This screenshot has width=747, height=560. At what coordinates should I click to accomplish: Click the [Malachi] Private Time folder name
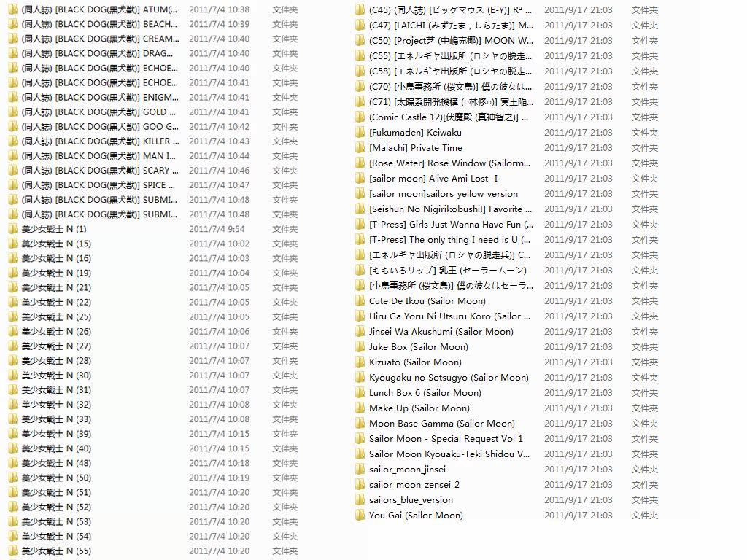[x=415, y=148]
